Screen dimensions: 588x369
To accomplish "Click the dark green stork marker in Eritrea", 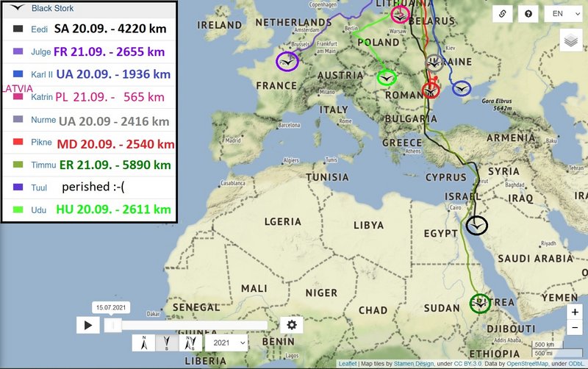I will pyautogui.click(x=480, y=304).
